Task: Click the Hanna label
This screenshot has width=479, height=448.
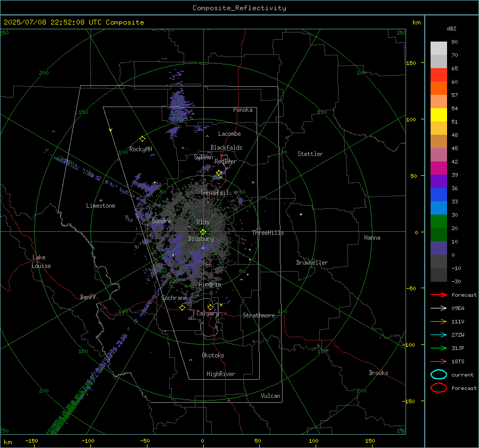Action: point(372,238)
